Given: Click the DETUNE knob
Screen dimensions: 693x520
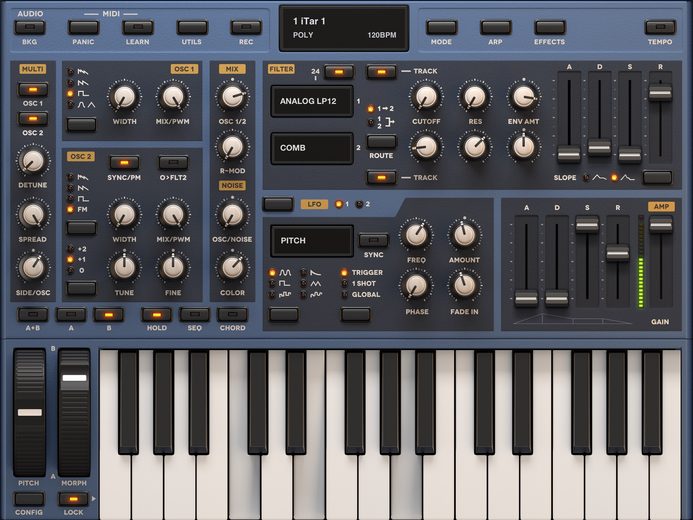Looking at the screenshot, I should [x=32, y=161].
